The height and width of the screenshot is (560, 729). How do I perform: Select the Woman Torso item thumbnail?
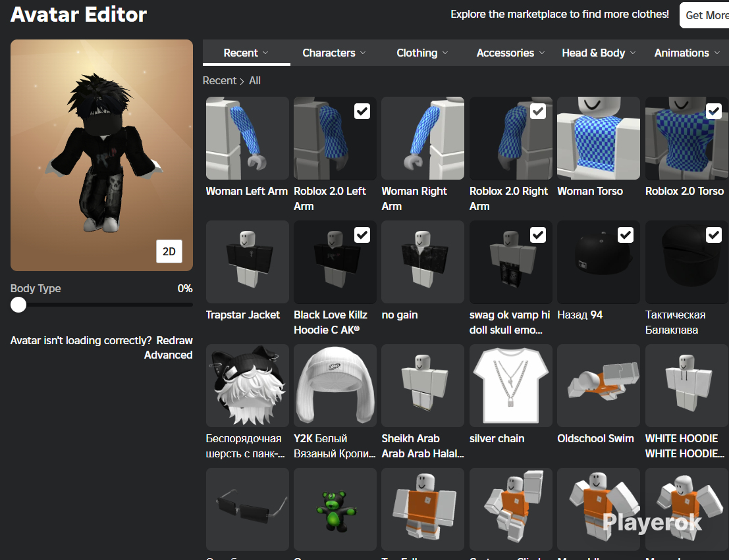(x=599, y=138)
